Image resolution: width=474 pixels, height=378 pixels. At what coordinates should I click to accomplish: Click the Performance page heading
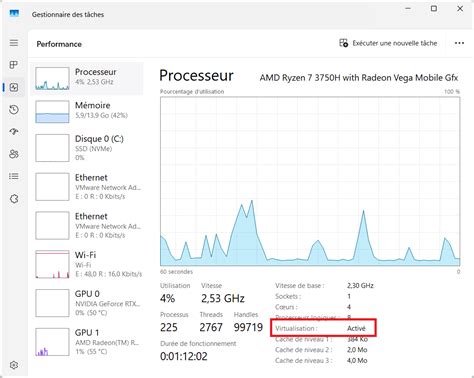pos(59,44)
